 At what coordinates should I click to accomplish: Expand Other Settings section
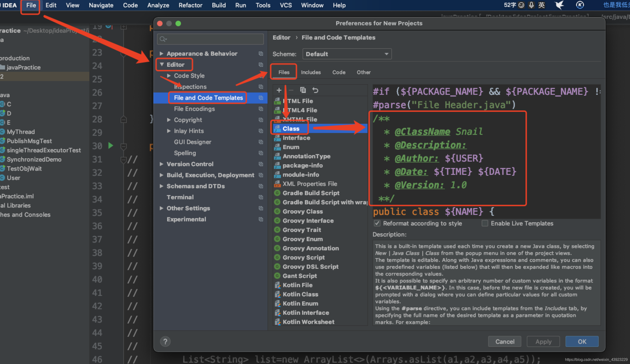click(x=161, y=208)
